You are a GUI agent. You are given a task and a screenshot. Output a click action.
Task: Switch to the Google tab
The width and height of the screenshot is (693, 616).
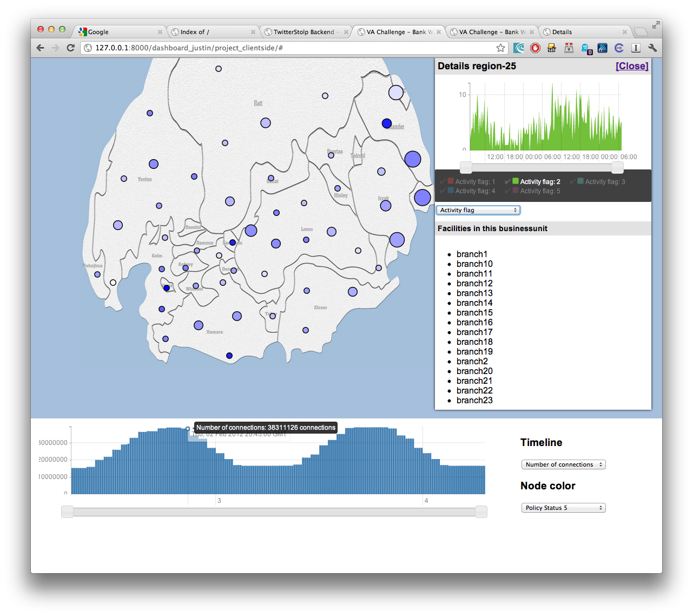120,32
